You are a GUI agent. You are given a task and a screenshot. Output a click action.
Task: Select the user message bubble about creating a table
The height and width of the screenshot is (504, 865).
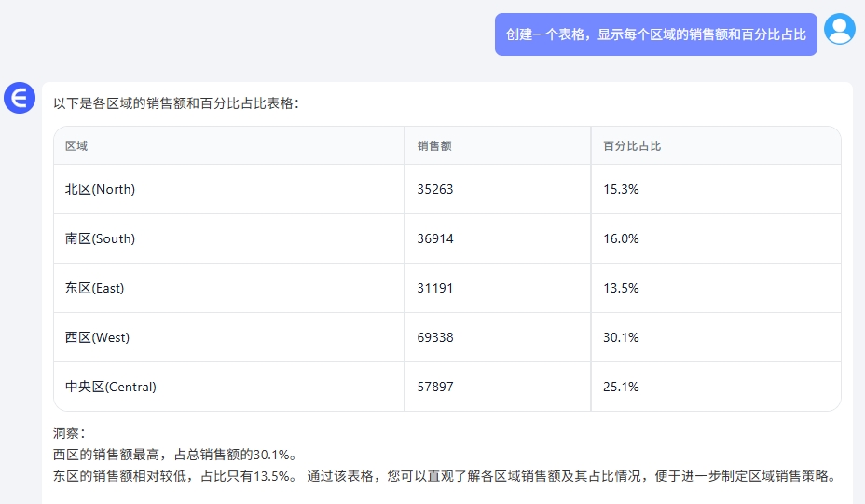656,34
